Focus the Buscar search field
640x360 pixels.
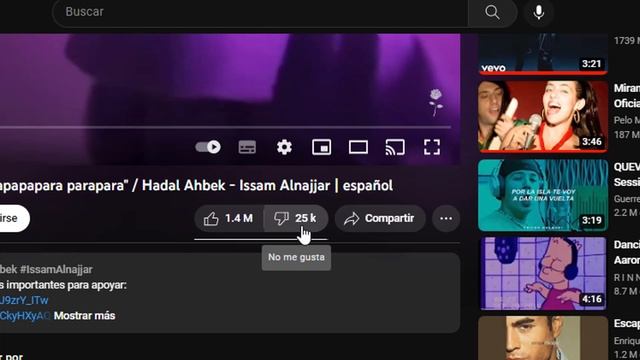[x=260, y=12]
